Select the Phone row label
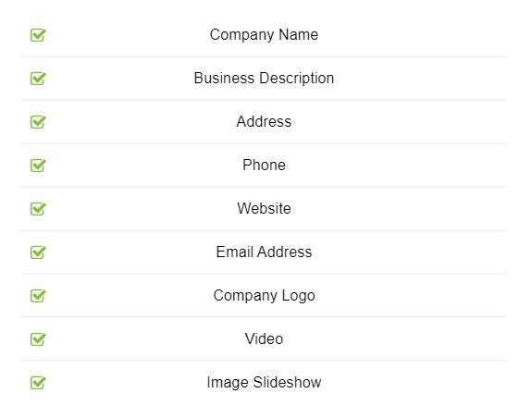Viewport: 532px width, 418px height. [x=264, y=166]
